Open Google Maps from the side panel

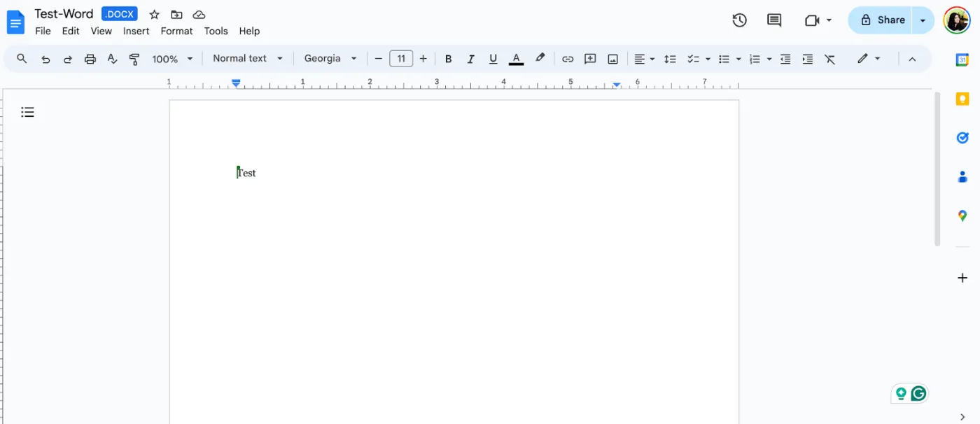point(962,215)
